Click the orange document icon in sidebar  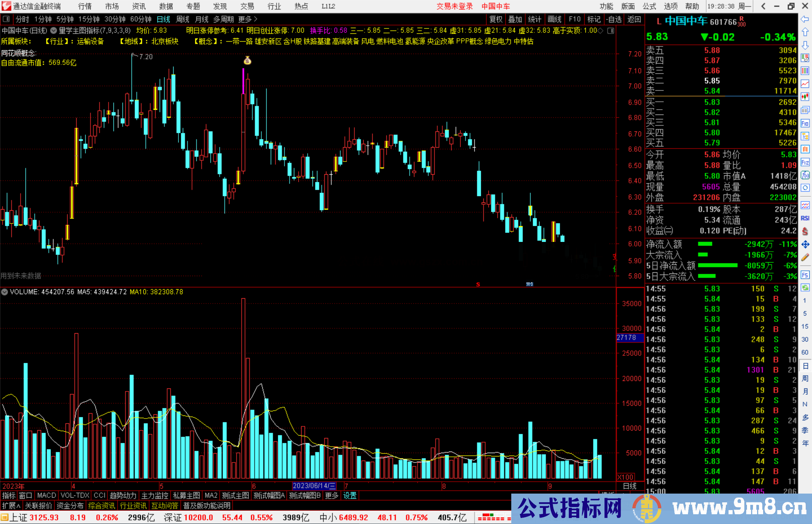coord(805,149)
